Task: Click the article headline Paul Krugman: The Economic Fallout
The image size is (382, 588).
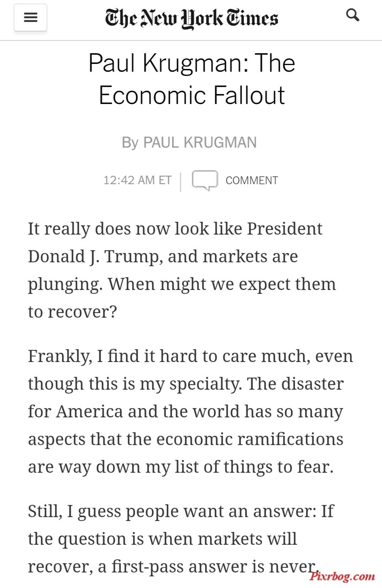Action: pos(192,79)
